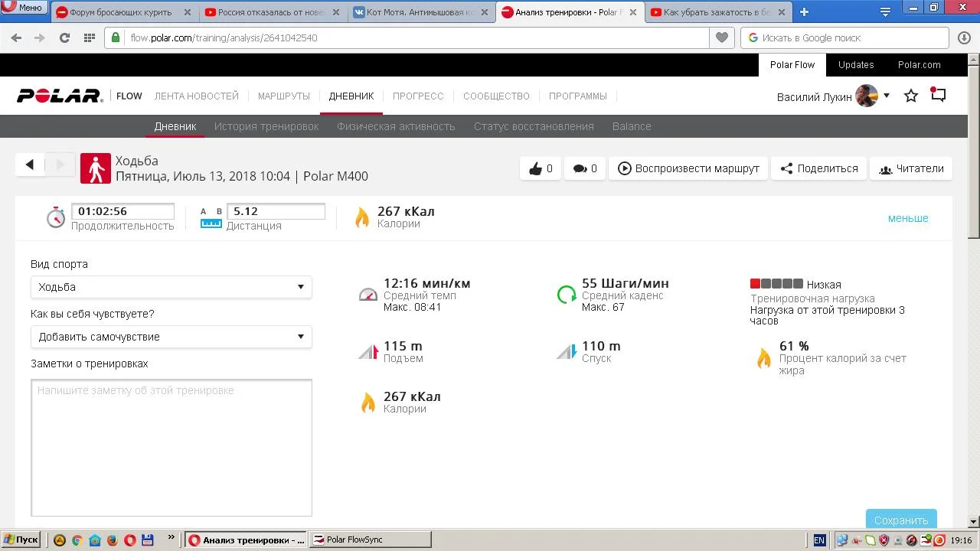Click the training notes text area
The width and height of the screenshot is (980, 551).
point(171,448)
